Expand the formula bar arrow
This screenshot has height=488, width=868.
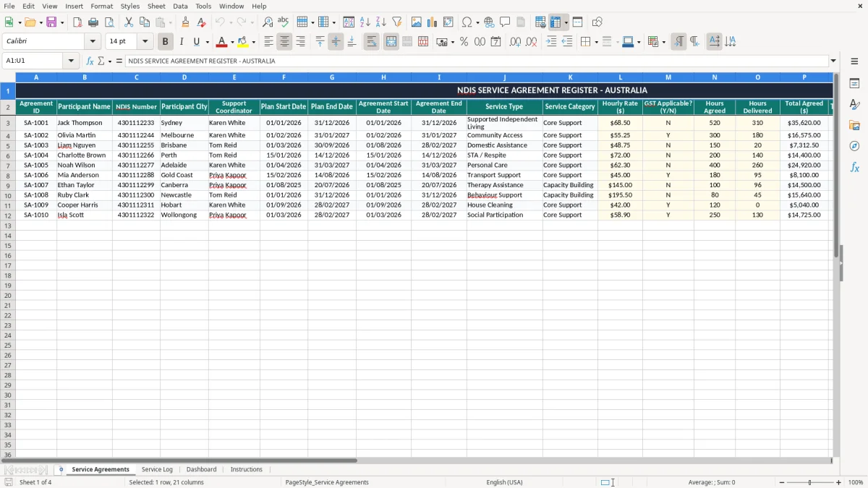(x=833, y=61)
